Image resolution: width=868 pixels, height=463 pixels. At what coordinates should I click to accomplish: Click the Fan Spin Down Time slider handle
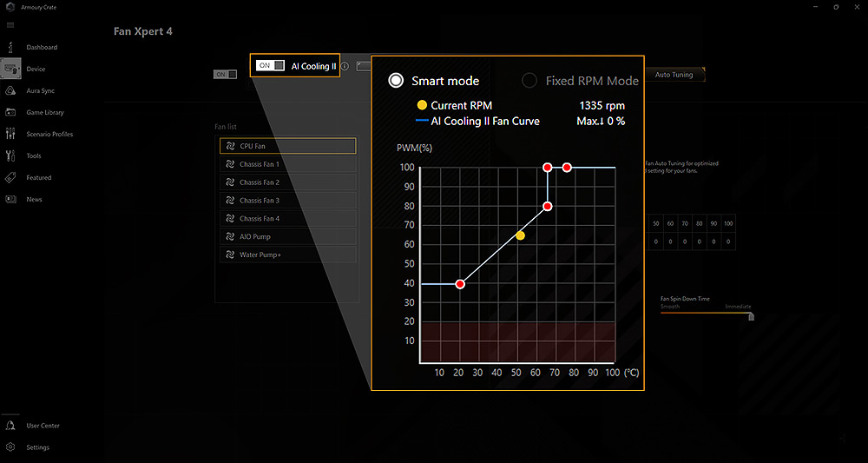pyautogui.click(x=751, y=316)
